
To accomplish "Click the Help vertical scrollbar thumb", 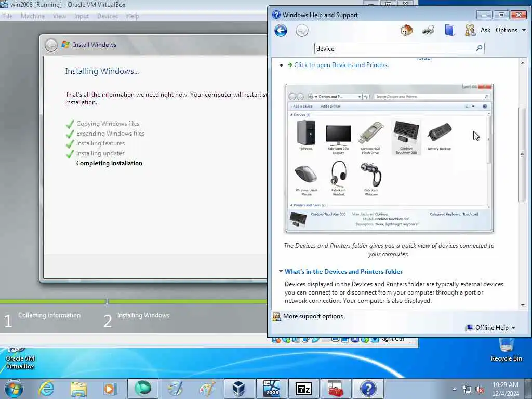I will tap(522, 155).
